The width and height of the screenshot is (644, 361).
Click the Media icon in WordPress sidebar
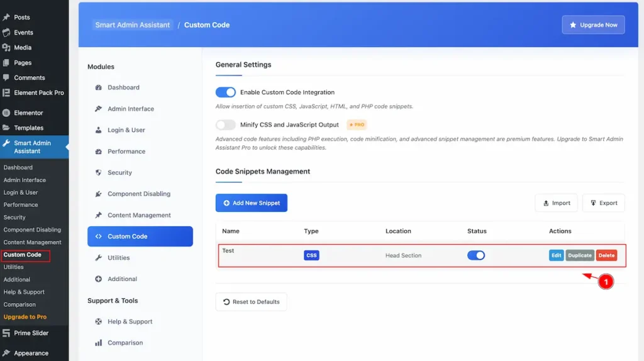tap(6, 48)
